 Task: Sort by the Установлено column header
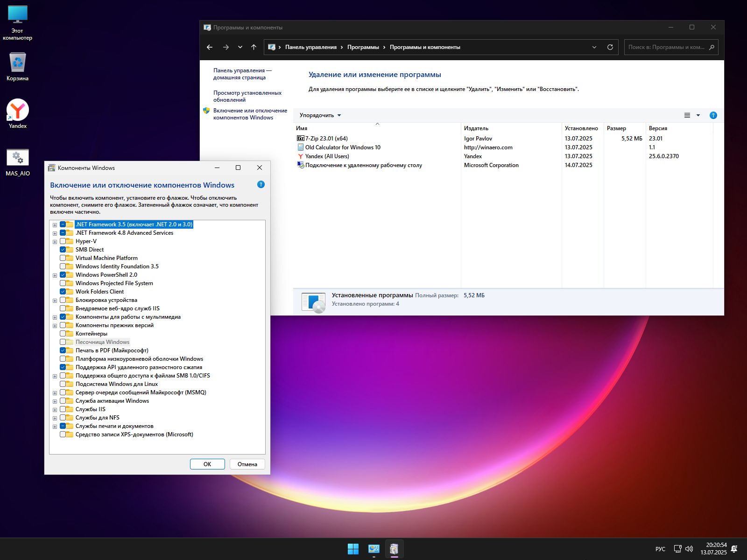583,128
